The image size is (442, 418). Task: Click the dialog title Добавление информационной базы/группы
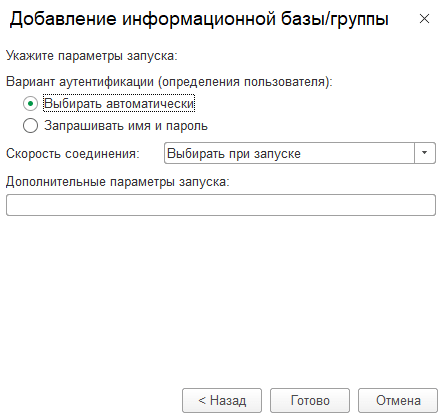[199, 19]
